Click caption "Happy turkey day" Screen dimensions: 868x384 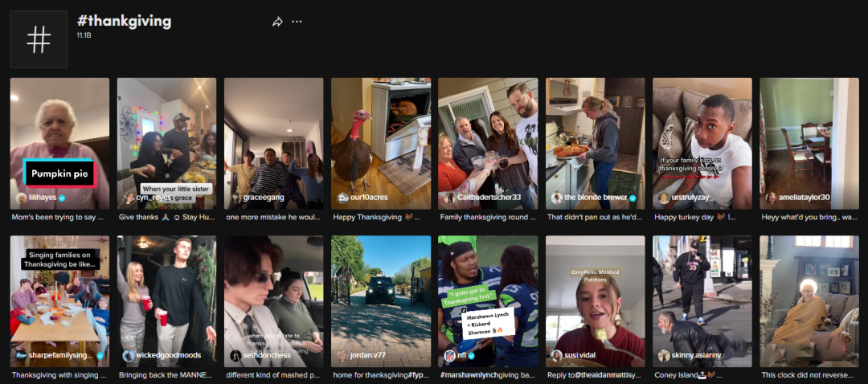tap(694, 218)
